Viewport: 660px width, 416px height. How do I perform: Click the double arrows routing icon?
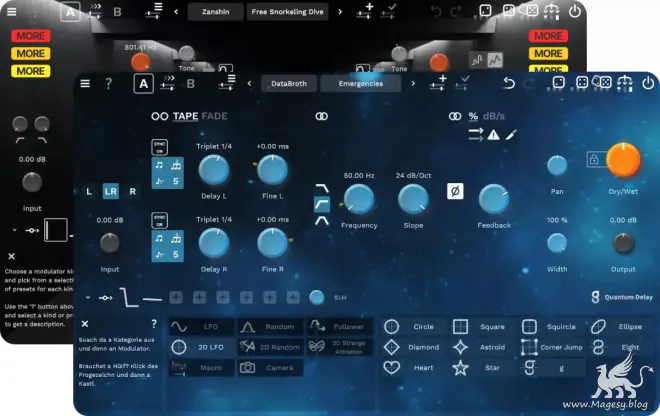(x=476, y=135)
